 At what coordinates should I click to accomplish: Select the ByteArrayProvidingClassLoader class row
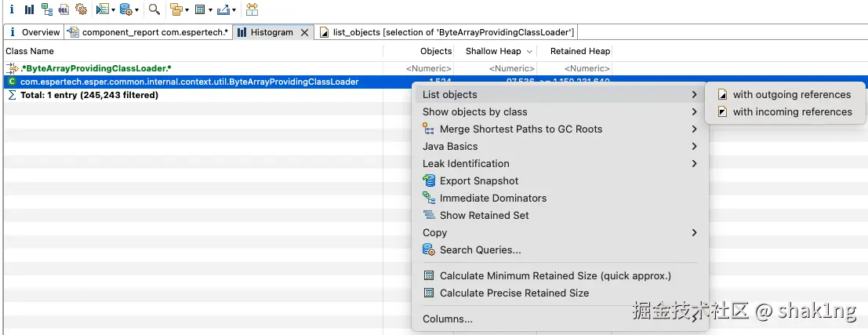tap(189, 82)
